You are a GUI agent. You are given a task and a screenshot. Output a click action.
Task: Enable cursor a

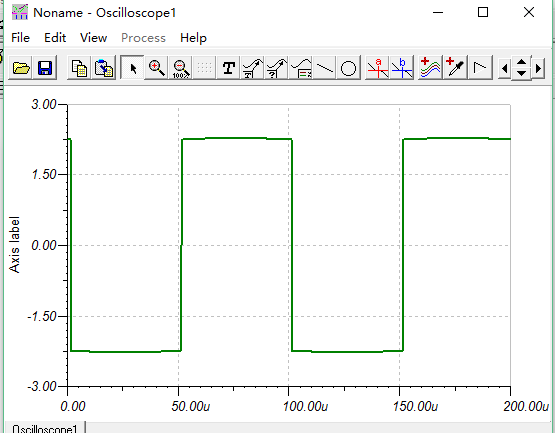click(x=377, y=67)
